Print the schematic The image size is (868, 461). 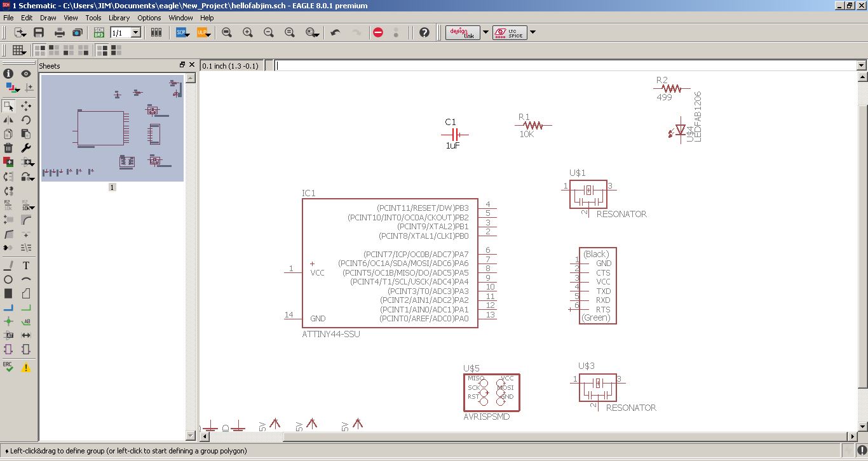click(60, 32)
